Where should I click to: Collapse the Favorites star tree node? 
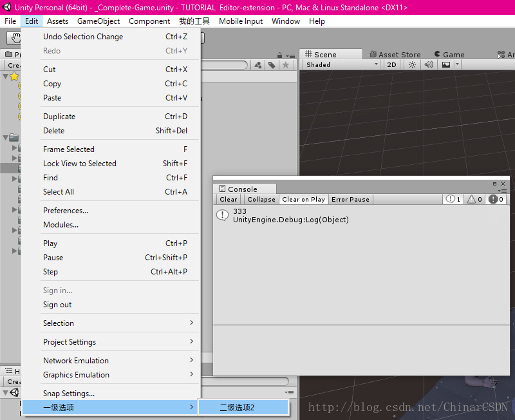point(5,77)
